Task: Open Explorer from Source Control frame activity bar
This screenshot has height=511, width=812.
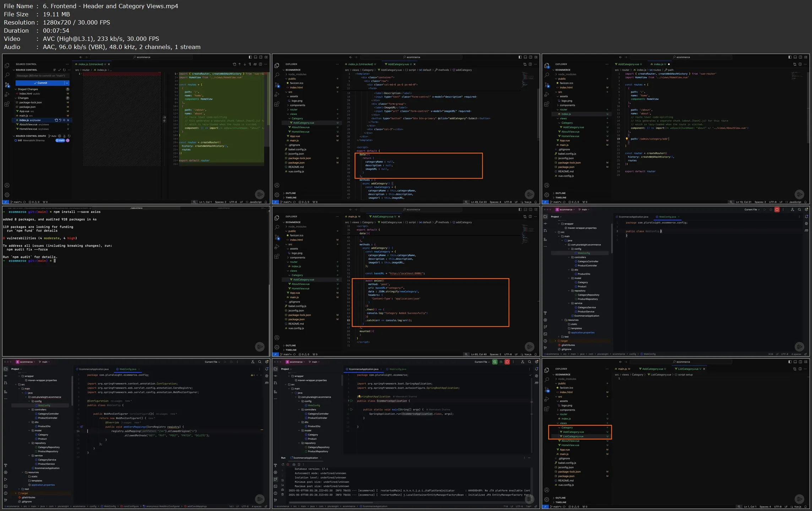Action: pos(7,66)
